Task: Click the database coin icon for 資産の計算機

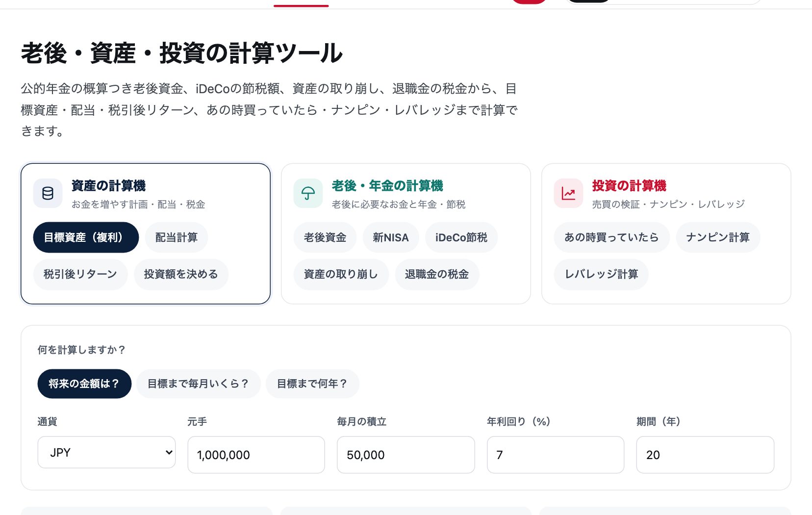Action: click(48, 193)
